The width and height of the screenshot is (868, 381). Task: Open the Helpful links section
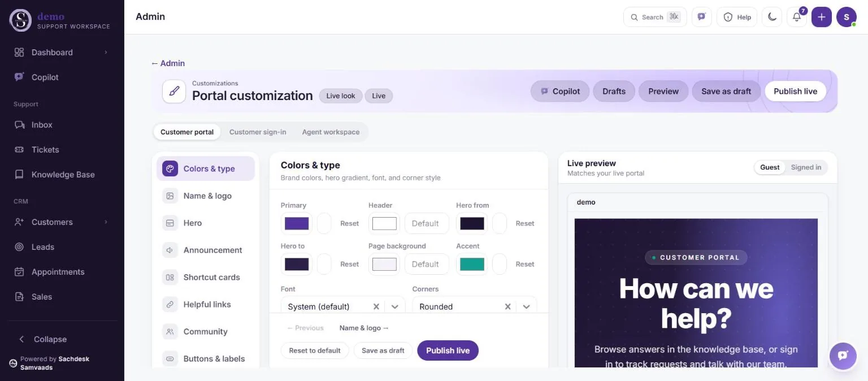(206, 304)
